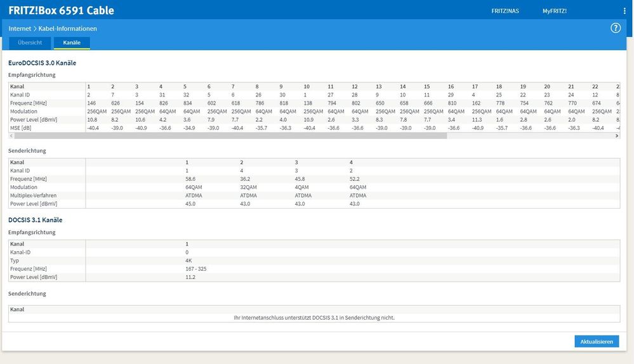Click the DOCSIS 3.1 Power Level value 11.2
The height and width of the screenshot is (364, 634).
(x=190, y=277)
